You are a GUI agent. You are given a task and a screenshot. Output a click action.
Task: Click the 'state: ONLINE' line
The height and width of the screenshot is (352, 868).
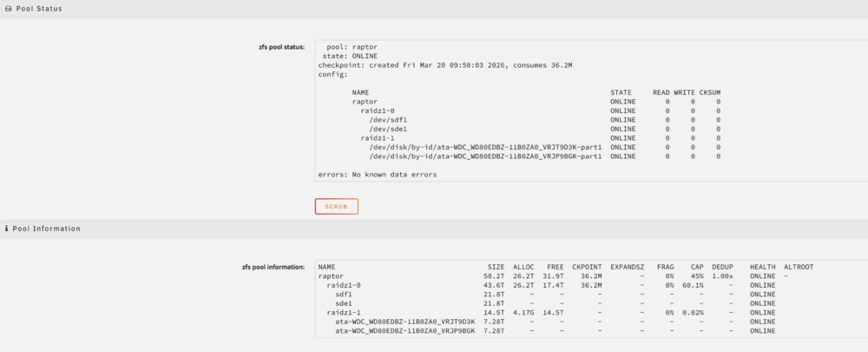point(350,56)
